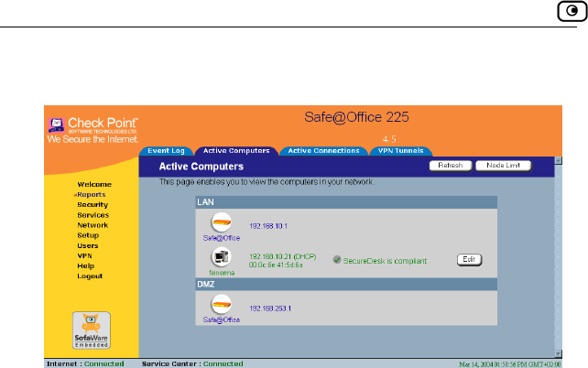Click the Safe@Office gateway icon under DMZ
Screen dimensions: 588x368
[x=222, y=304]
